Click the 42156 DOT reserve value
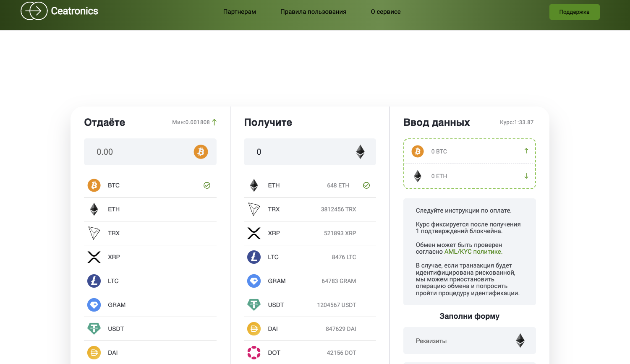The height and width of the screenshot is (364, 630). click(342, 353)
